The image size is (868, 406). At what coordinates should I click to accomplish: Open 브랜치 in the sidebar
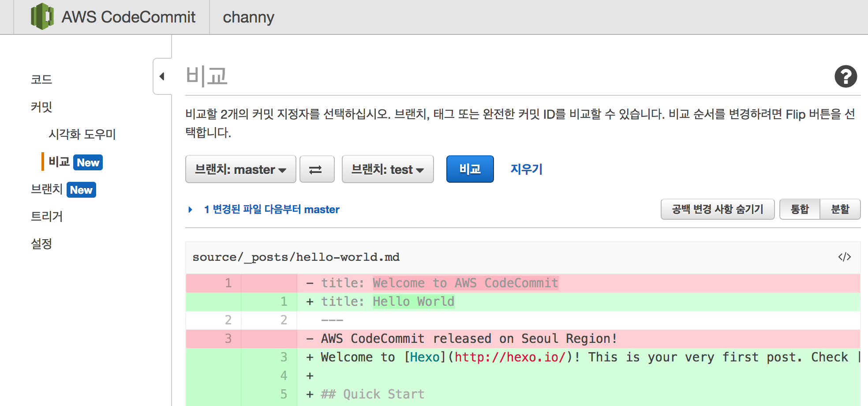[x=47, y=189]
